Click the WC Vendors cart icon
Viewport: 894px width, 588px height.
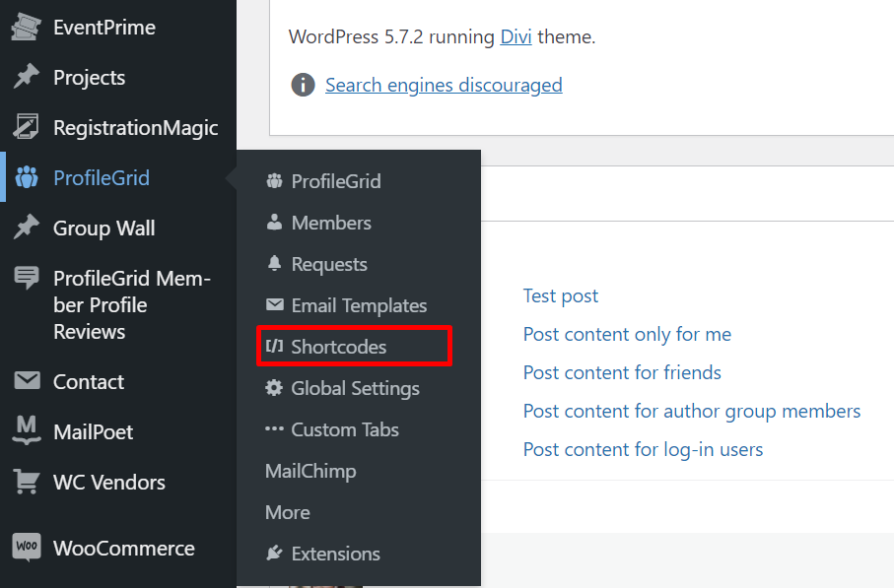point(27,483)
